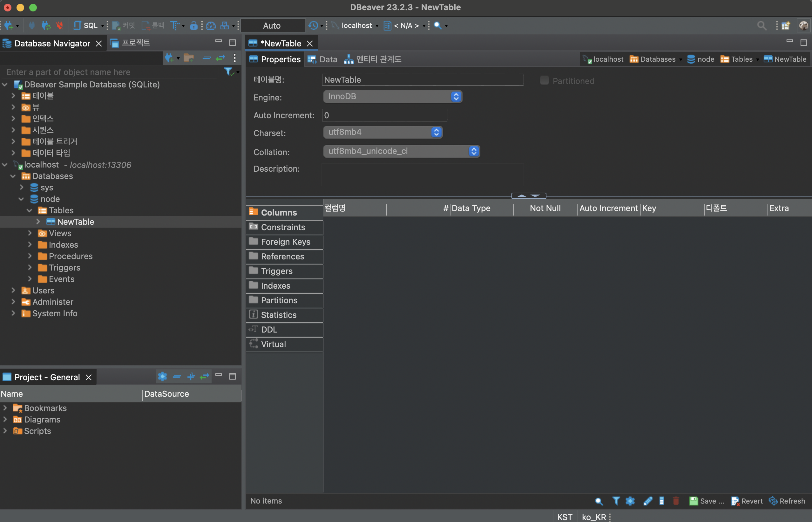
Task: Click the 커밋 (commit) toolbar button
Action: (124, 25)
